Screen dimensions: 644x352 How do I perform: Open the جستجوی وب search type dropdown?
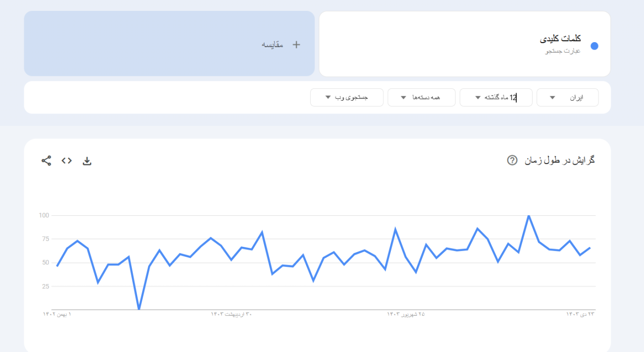coord(347,97)
